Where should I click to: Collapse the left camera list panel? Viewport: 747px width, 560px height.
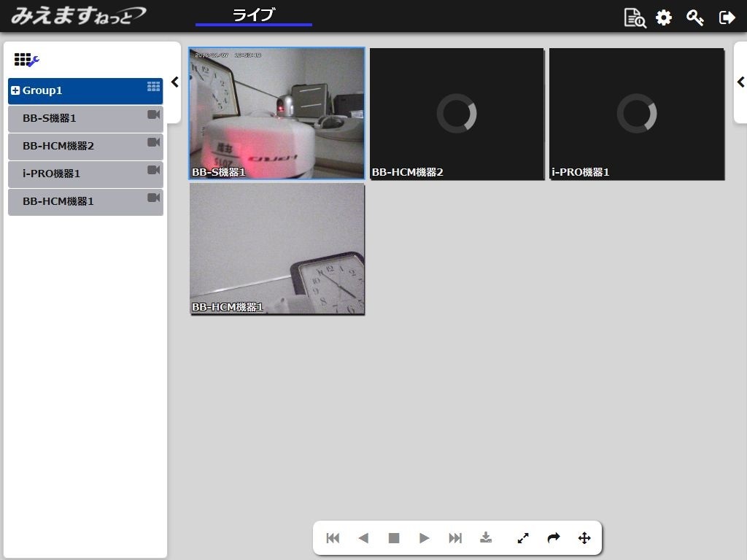(x=174, y=82)
